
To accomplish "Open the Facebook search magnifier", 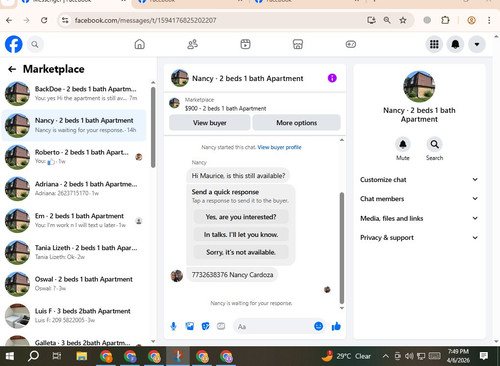I will [x=35, y=44].
